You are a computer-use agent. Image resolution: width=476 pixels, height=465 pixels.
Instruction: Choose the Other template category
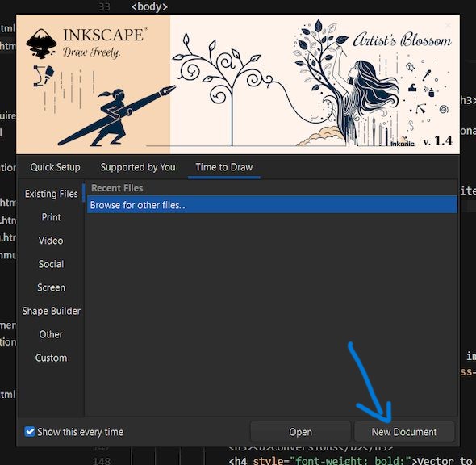[x=51, y=334]
